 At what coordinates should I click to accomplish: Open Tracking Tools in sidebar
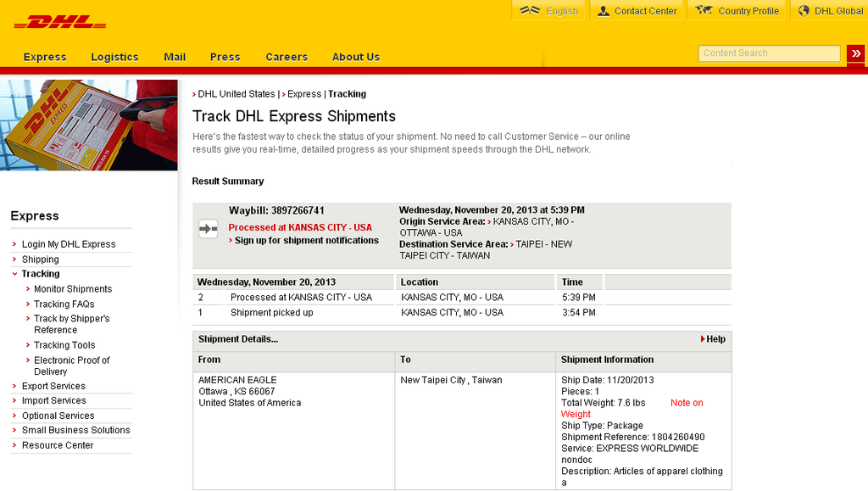64,345
